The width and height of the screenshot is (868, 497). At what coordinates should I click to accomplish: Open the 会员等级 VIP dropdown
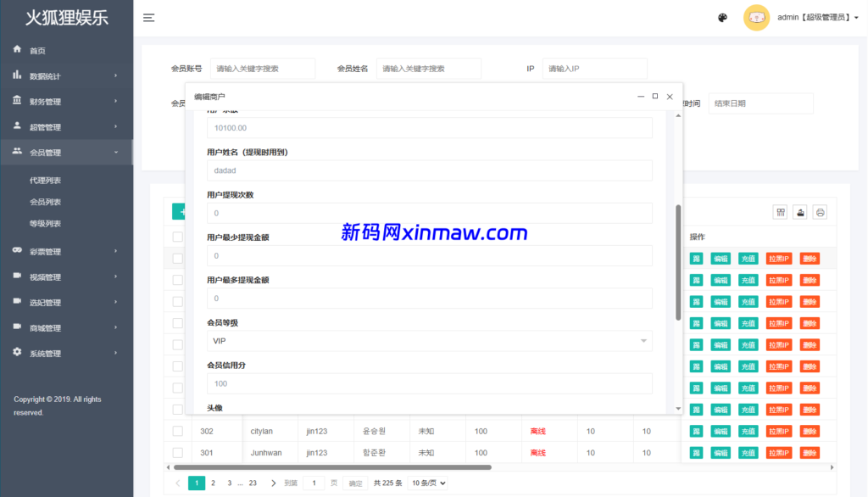click(x=430, y=341)
